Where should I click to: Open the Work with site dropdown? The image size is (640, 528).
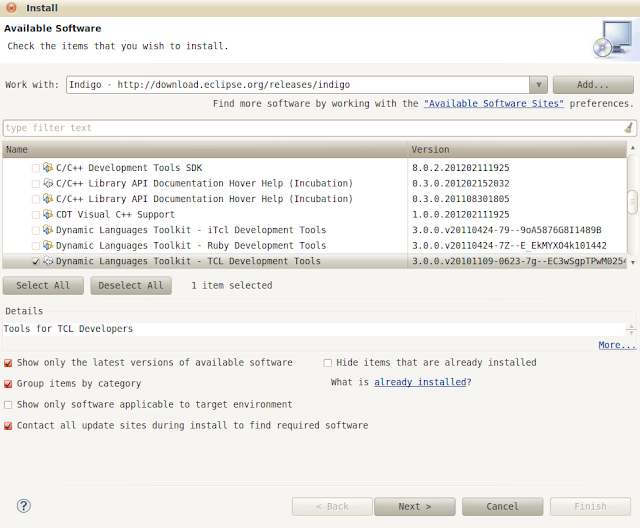(x=538, y=84)
